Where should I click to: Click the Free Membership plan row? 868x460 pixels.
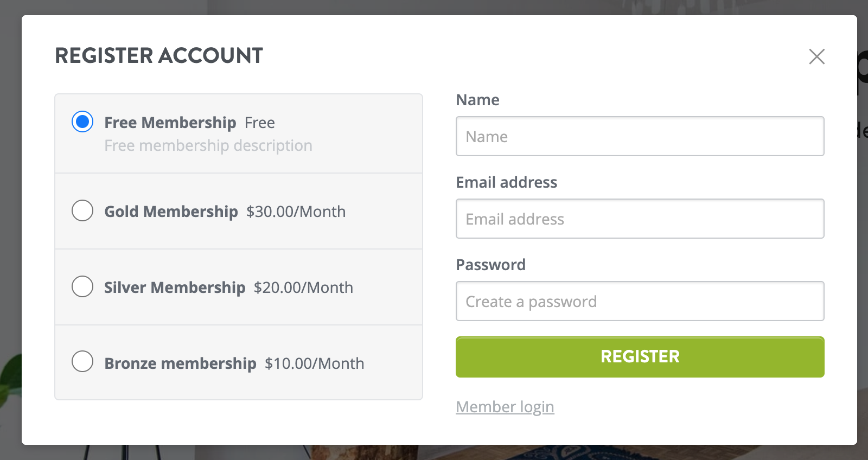[239, 133]
